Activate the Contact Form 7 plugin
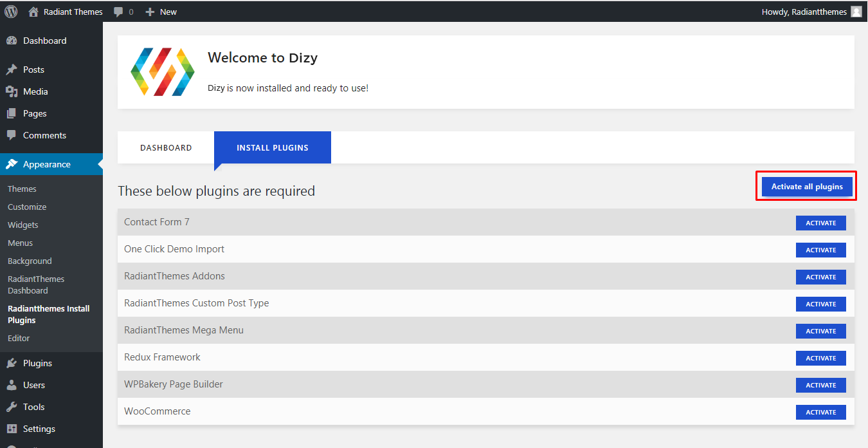Screen dimensions: 868x448 pyautogui.click(x=820, y=223)
